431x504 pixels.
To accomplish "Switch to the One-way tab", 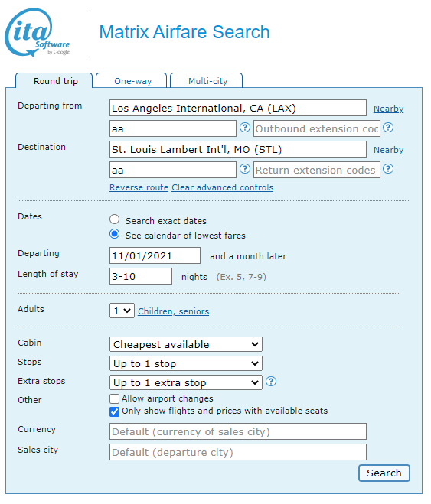I will pyautogui.click(x=132, y=80).
